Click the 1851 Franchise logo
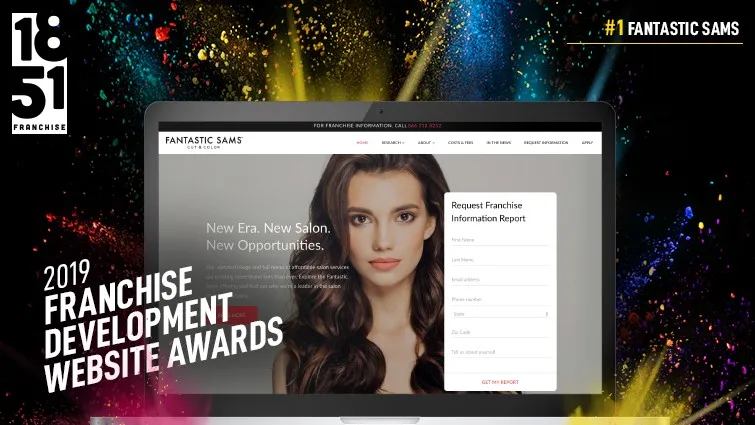The height and width of the screenshot is (425, 755). (39, 73)
